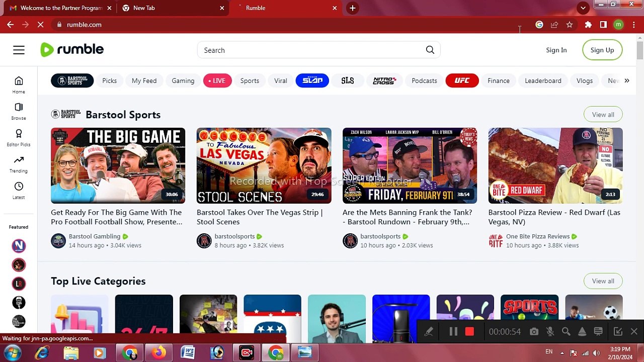Pause the screen recording
This screenshot has height=362, width=644.
[x=453, y=331]
